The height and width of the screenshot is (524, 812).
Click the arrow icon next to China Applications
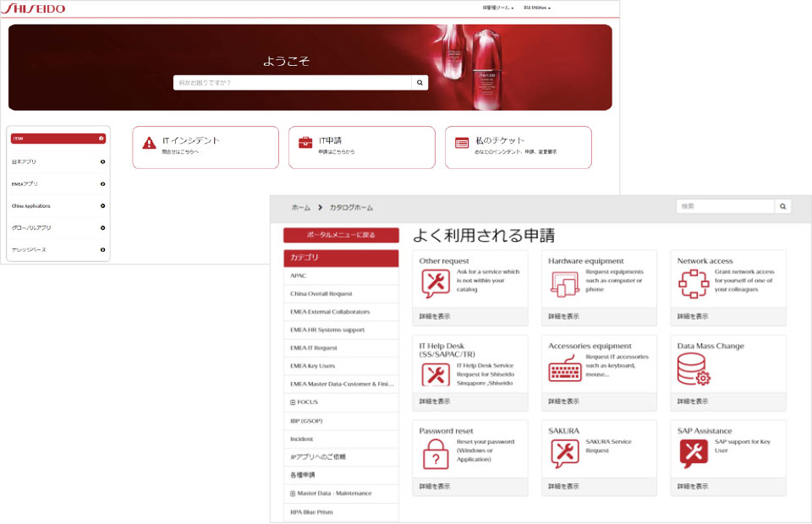[102, 206]
